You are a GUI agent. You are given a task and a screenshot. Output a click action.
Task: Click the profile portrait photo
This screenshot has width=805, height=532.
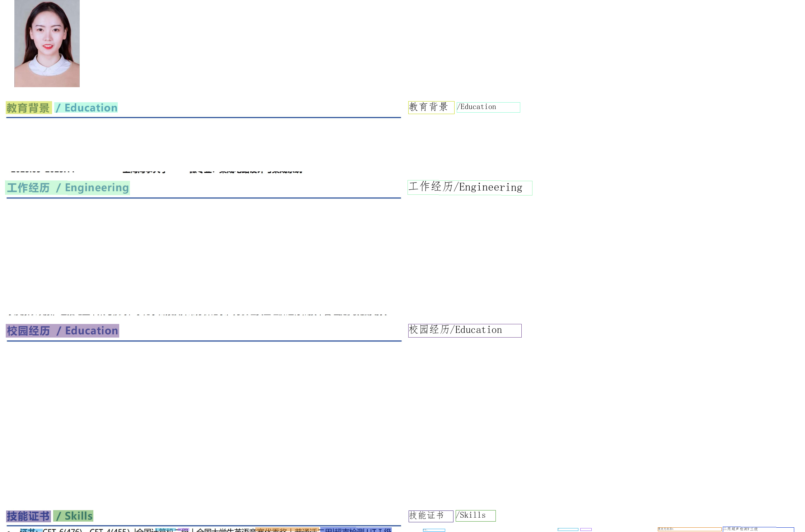[x=47, y=43]
